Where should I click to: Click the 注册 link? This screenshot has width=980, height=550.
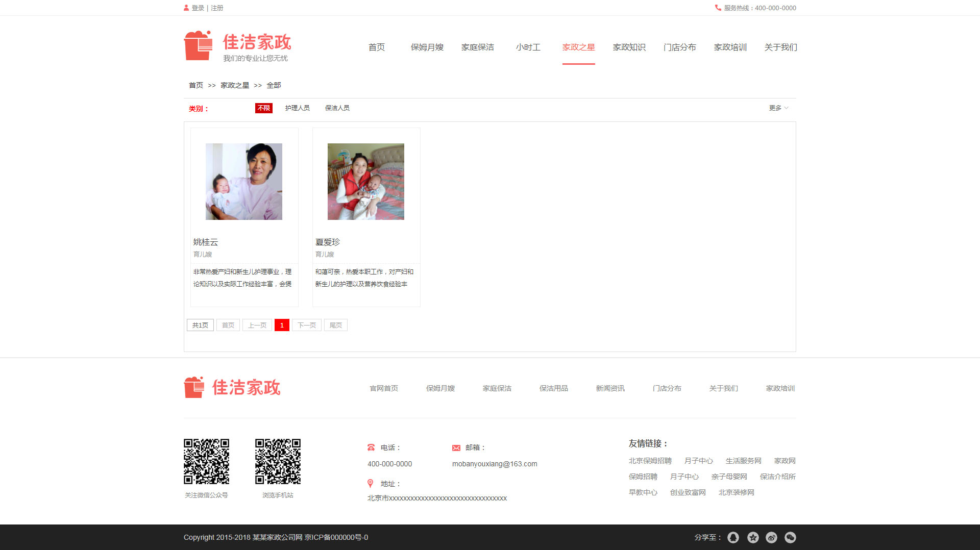(217, 8)
